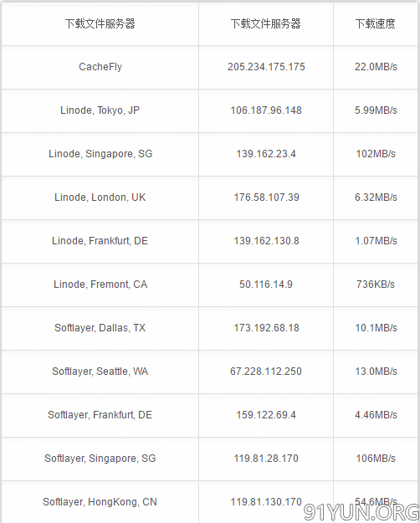This screenshot has width=420, height=523.
Task: Click Linode, Fremont, CA server name
Action: 100,285
